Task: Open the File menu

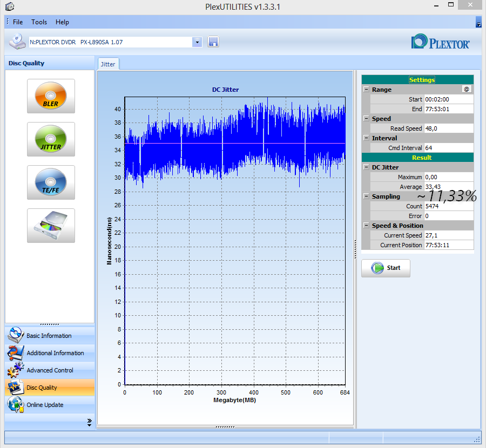Action: pyautogui.click(x=18, y=22)
